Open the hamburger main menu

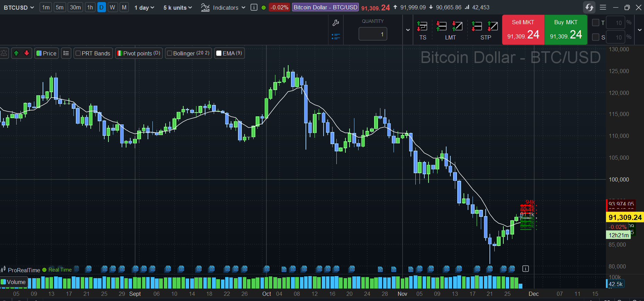(x=603, y=7)
